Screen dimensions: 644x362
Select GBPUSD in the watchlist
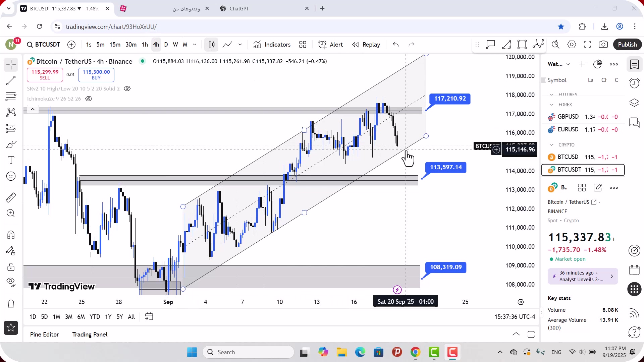(x=583, y=117)
